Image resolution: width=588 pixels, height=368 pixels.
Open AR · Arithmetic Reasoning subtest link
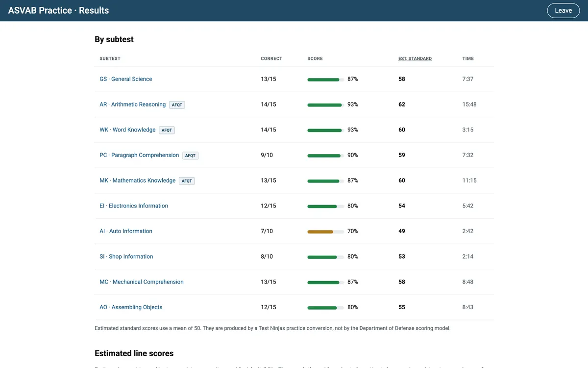(x=133, y=105)
